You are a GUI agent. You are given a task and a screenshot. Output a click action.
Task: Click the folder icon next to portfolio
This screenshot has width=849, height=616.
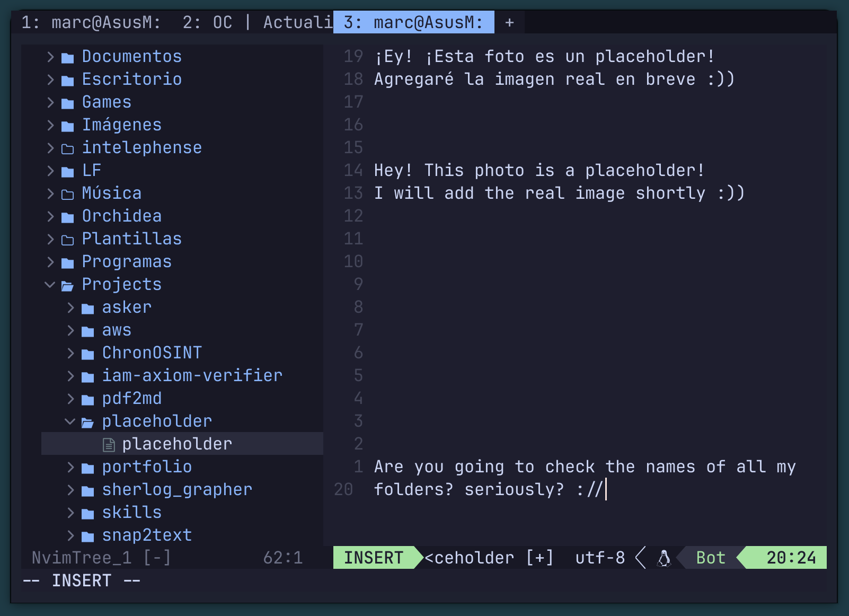click(87, 467)
